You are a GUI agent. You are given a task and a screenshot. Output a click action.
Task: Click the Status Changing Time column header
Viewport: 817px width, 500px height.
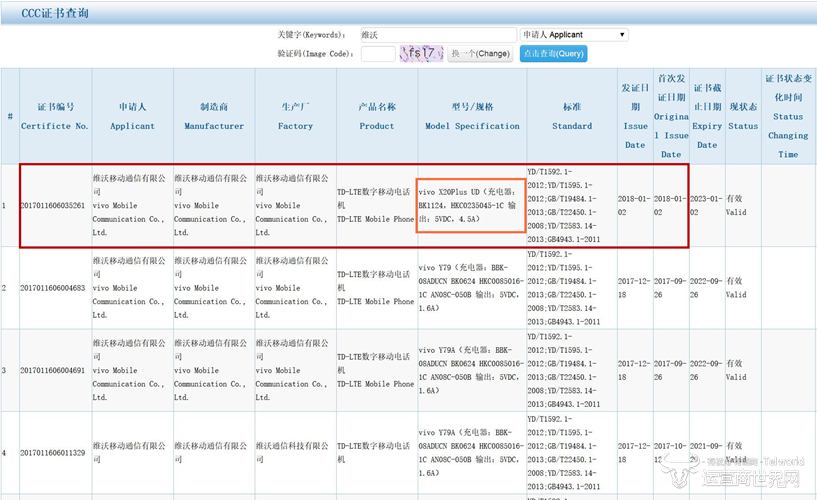788,116
